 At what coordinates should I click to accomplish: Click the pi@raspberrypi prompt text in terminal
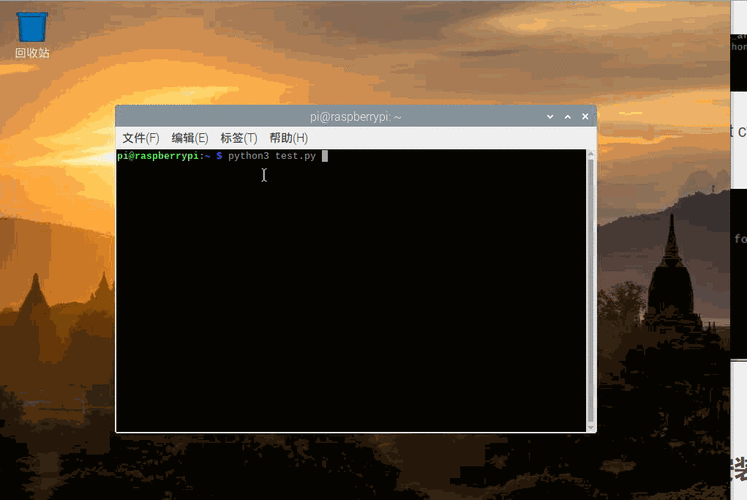(158, 156)
